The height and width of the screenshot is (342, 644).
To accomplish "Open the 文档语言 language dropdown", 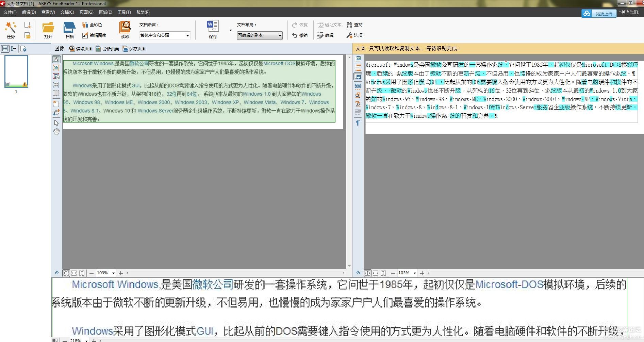I will pos(165,35).
